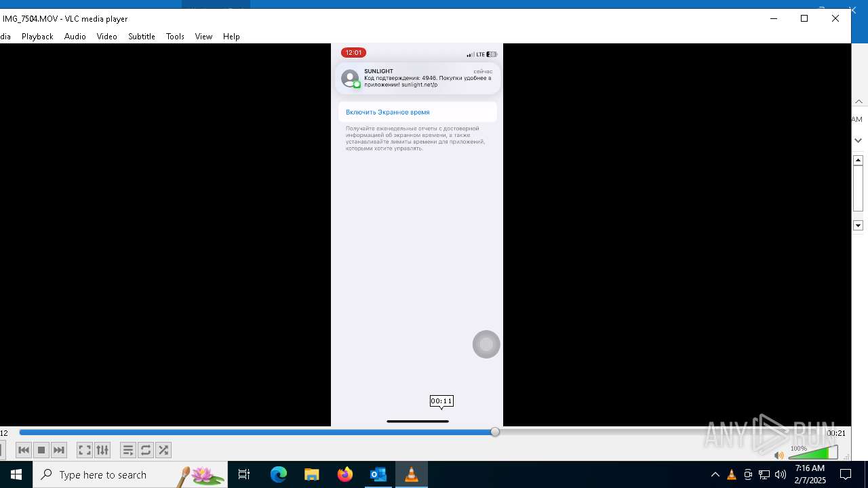Open the clock showing 7:16 AM
This screenshot has width=868, height=488.
tap(810, 474)
